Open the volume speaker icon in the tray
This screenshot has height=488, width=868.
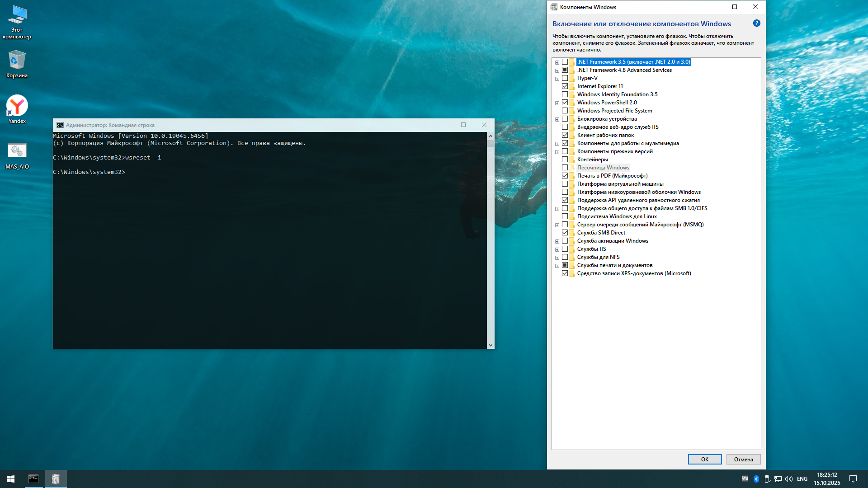pyautogui.click(x=789, y=479)
